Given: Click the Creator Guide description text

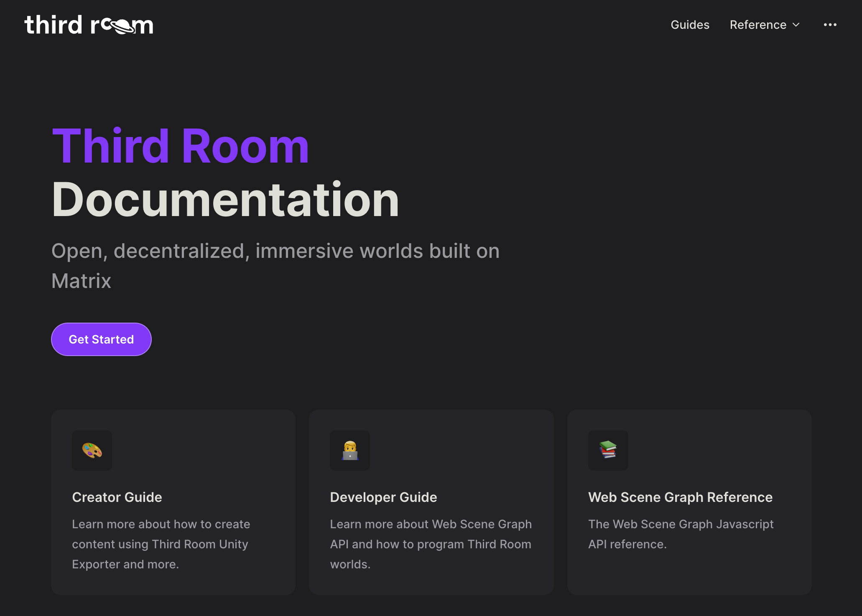Looking at the screenshot, I should pyautogui.click(x=161, y=544).
